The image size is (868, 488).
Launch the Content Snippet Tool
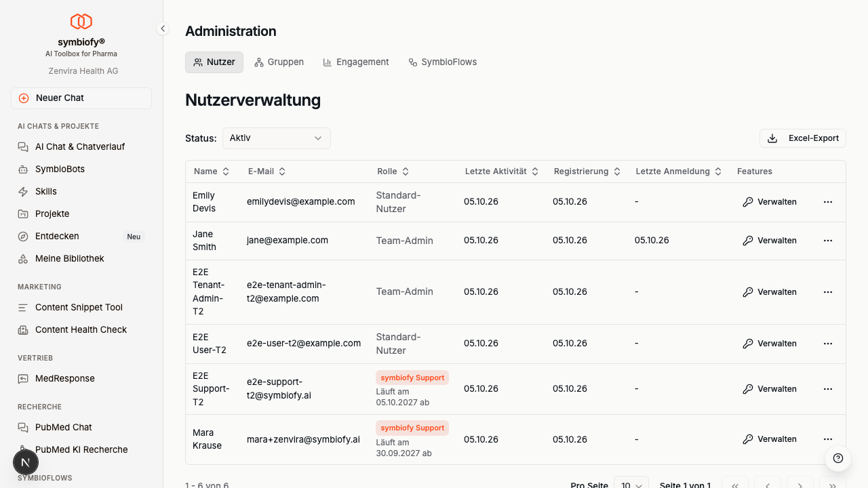(x=81, y=308)
